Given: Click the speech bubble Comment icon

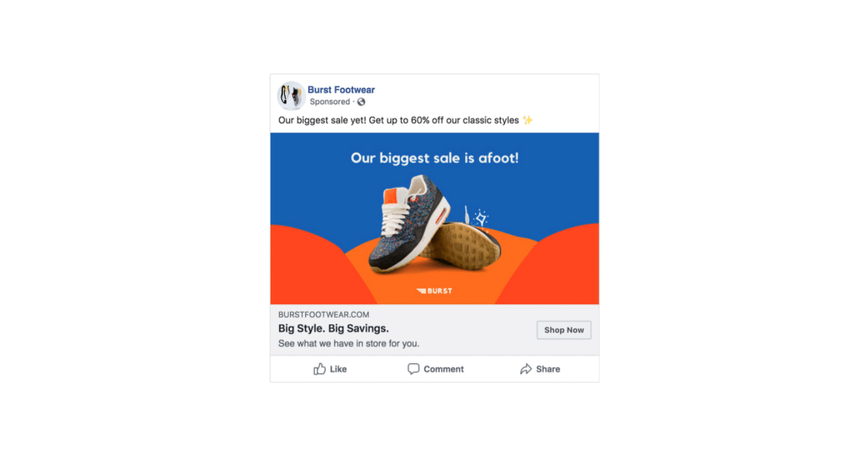Looking at the screenshot, I should [x=413, y=369].
